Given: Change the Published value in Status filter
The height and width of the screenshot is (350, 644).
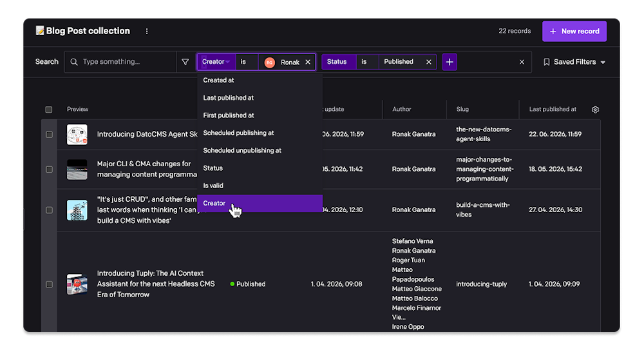Looking at the screenshot, I should point(399,62).
